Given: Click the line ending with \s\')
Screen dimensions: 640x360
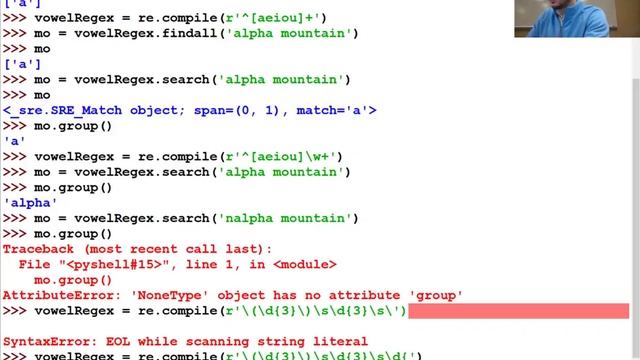Looking at the screenshot, I should 204,311.
